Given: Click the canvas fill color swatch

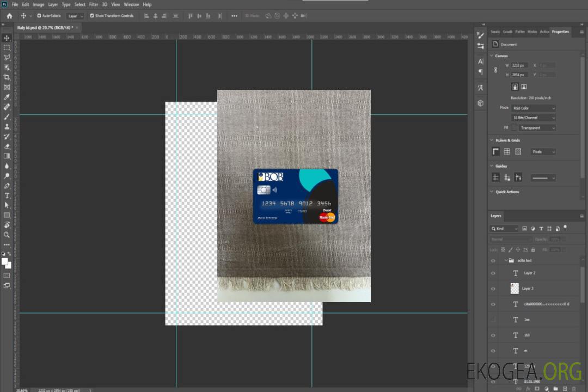Looking at the screenshot, I should tap(514, 127).
